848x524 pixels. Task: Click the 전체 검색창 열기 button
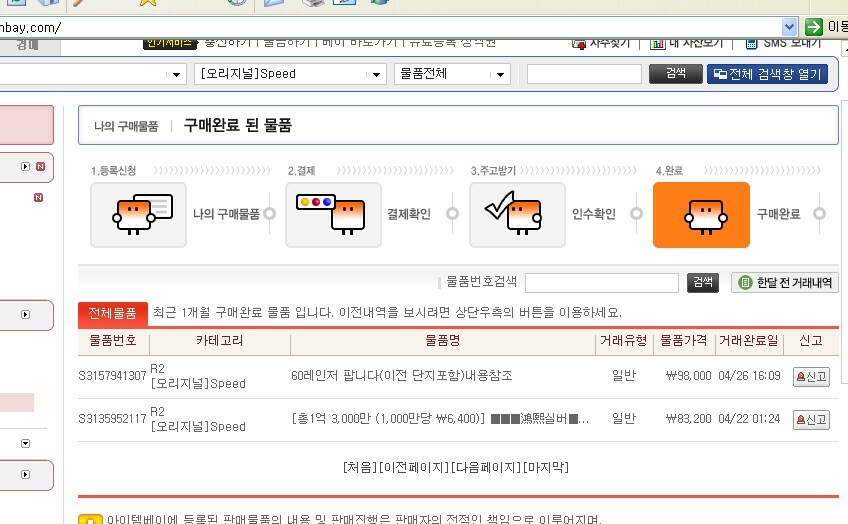767,74
